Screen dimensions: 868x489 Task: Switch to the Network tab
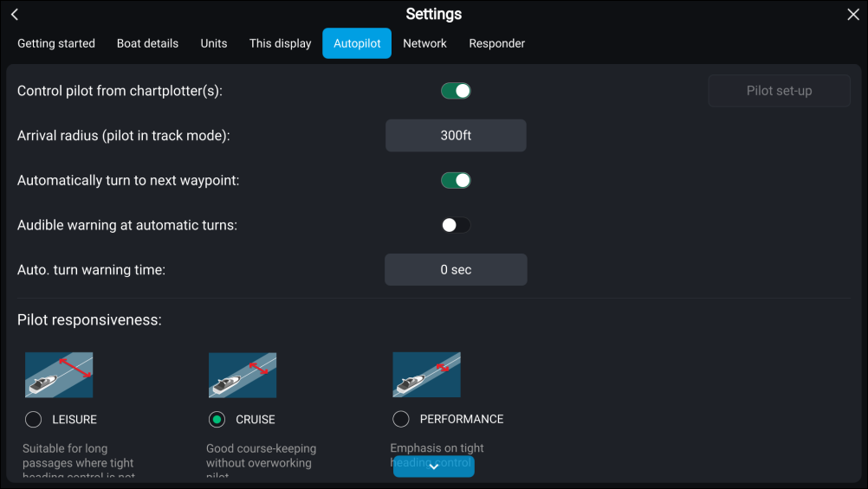pos(424,43)
